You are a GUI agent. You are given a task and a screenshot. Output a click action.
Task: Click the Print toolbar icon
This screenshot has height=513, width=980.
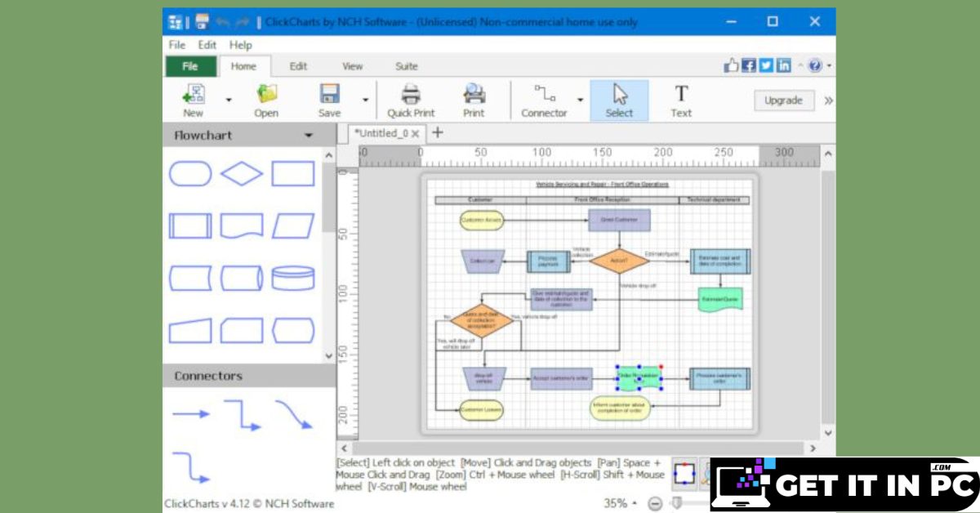[474, 100]
